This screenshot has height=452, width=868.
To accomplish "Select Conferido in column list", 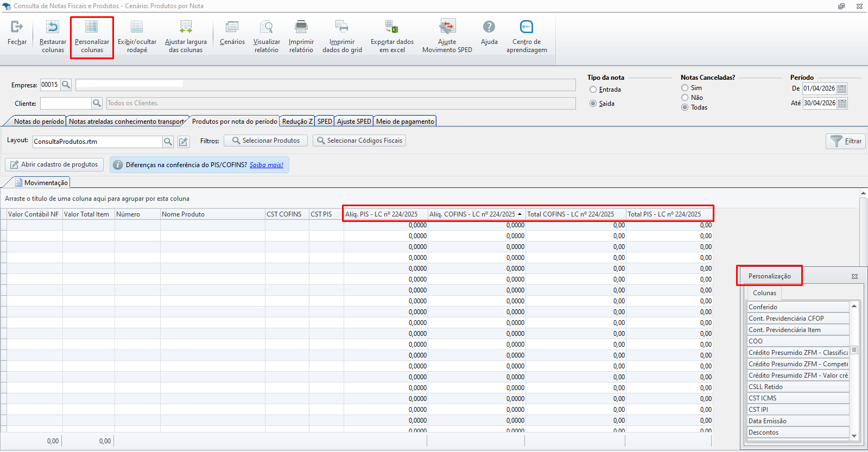I will [x=798, y=307].
